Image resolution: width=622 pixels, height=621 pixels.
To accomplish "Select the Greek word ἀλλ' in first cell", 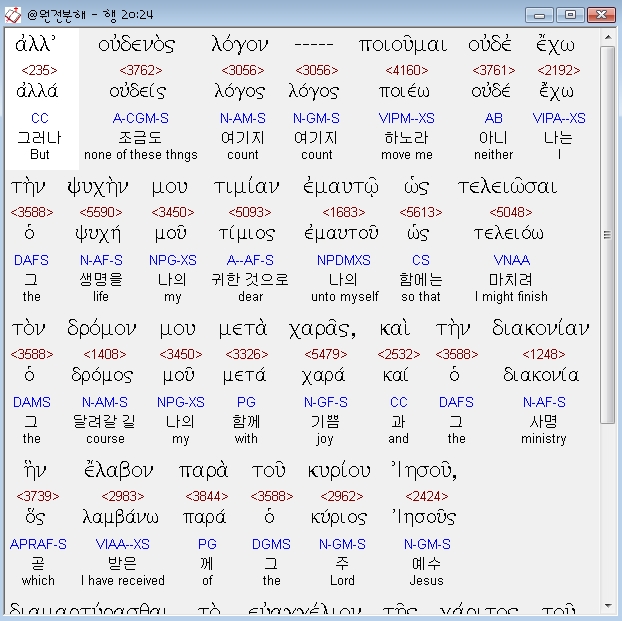I will (x=35, y=44).
